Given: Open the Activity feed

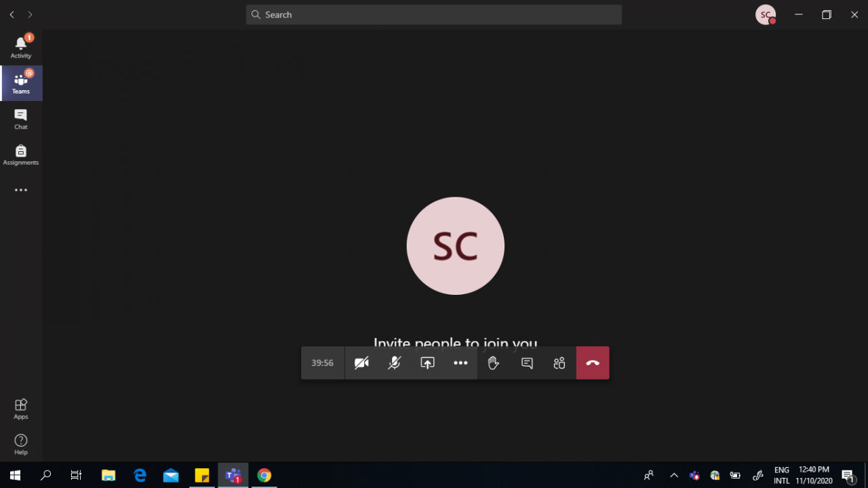Looking at the screenshot, I should pyautogui.click(x=21, y=47).
